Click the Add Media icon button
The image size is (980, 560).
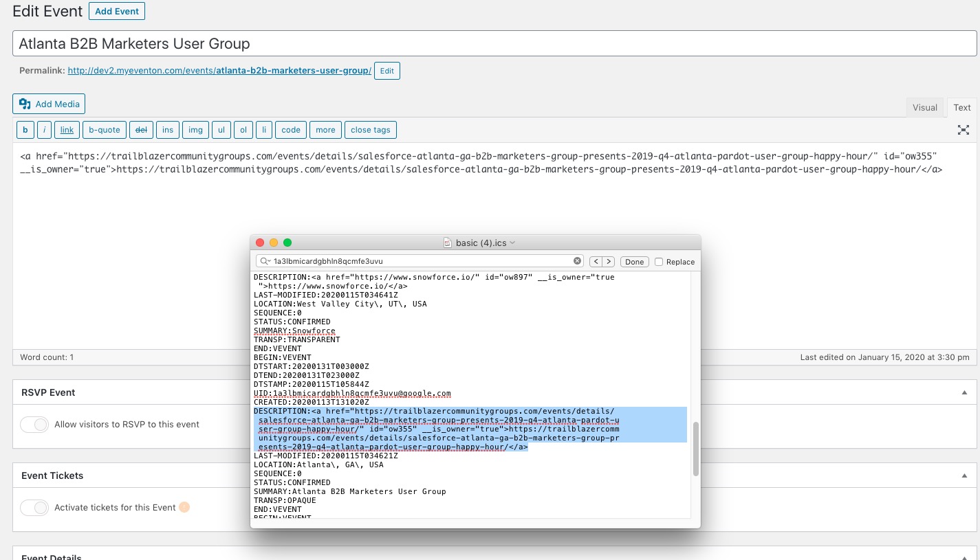[49, 104]
